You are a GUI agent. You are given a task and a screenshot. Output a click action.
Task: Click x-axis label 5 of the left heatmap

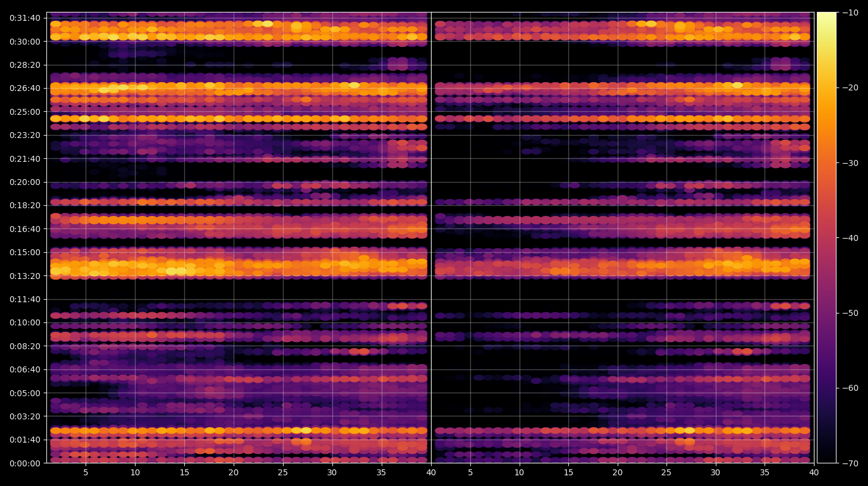pos(86,473)
